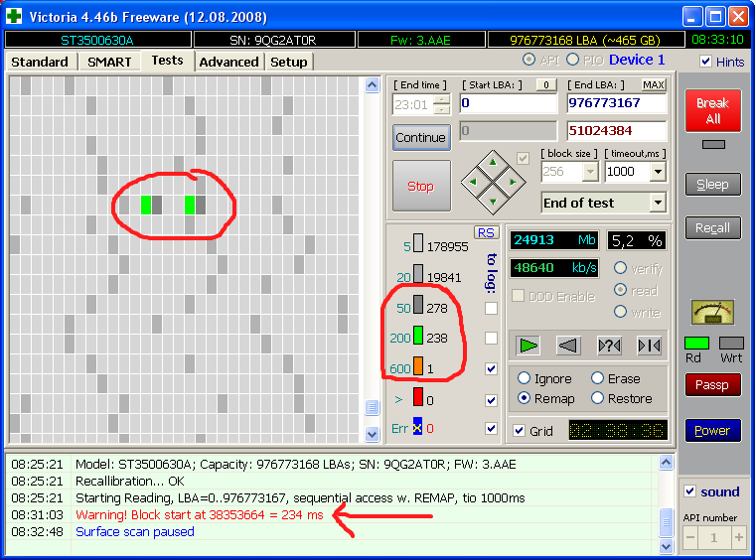The image size is (755, 560).
Task: Click the green cross application icon
Action: (14, 16)
